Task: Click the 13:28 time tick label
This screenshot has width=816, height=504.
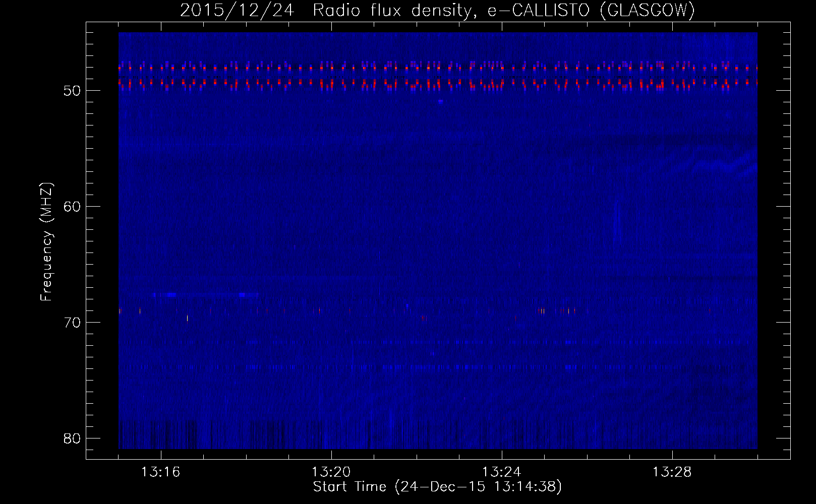Action: coord(672,472)
